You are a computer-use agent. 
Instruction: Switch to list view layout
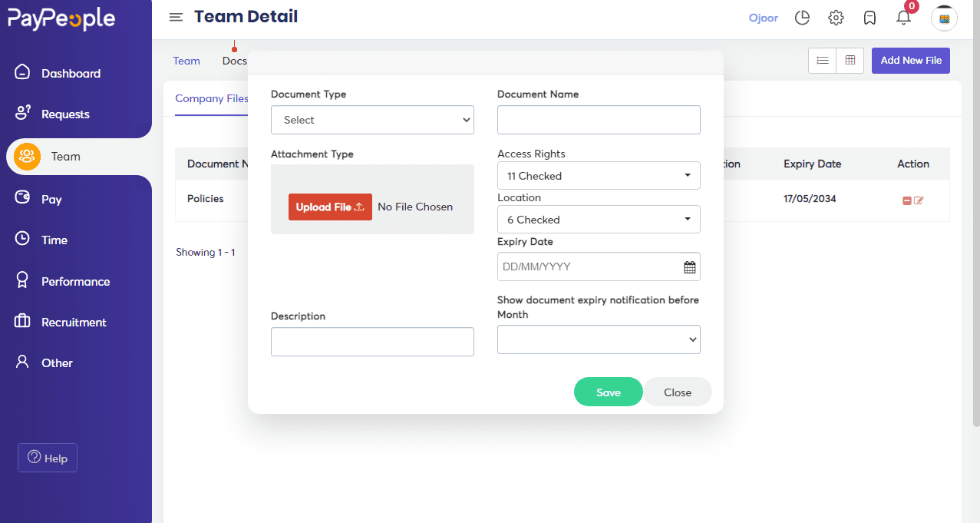822,61
